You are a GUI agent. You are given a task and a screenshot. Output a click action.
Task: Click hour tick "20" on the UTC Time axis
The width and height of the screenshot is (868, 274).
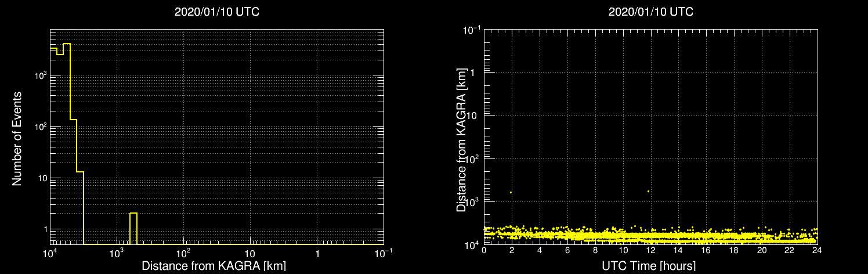pos(762,250)
